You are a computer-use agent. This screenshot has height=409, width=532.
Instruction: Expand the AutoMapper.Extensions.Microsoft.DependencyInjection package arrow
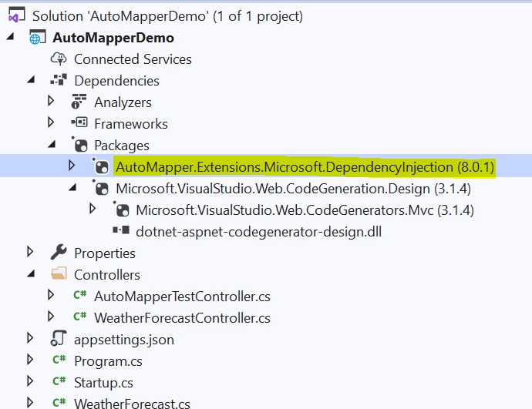click(x=72, y=166)
